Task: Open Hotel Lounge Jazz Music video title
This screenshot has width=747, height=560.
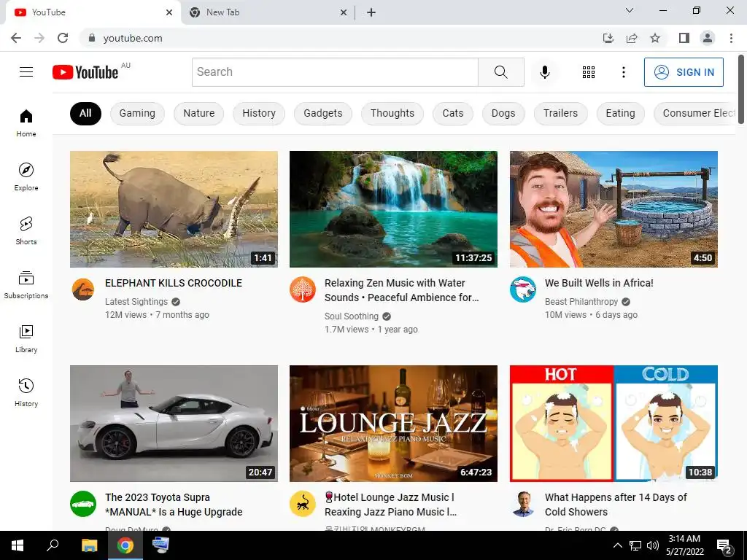Action: click(x=391, y=505)
